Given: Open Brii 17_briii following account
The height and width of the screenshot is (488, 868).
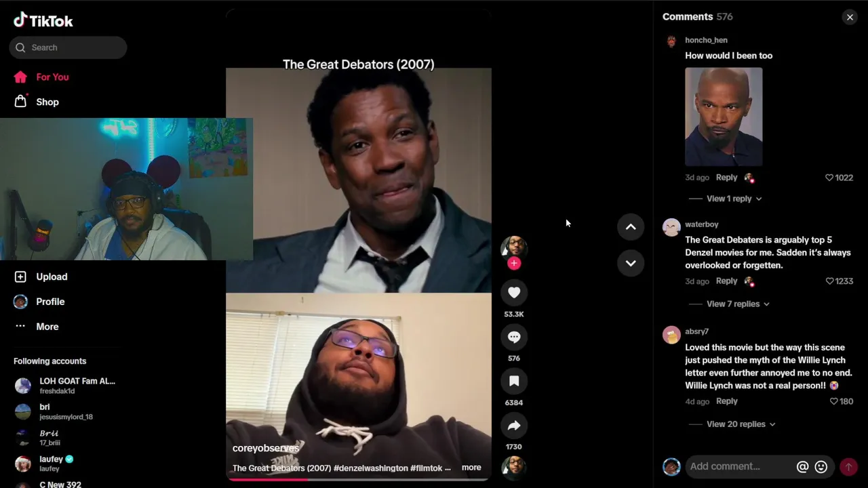Looking at the screenshot, I should (x=66, y=437).
